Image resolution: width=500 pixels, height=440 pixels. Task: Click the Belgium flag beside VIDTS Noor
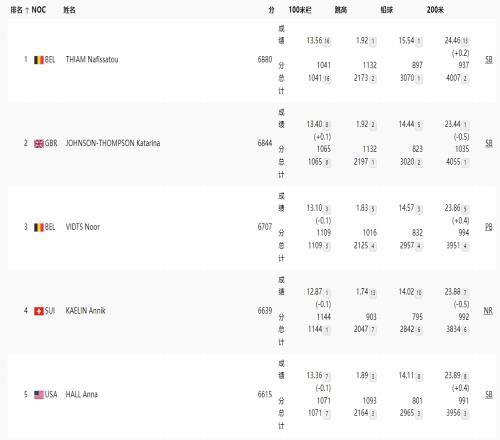pyautogui.click(x=39, y=227)
